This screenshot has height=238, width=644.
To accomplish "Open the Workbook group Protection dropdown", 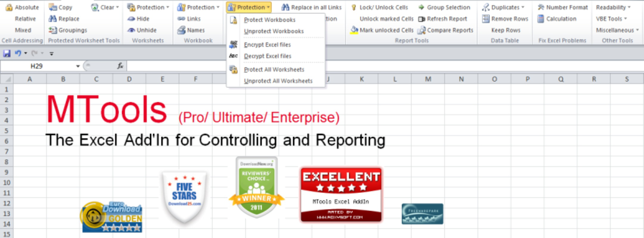I will click(x=198, y=7).
